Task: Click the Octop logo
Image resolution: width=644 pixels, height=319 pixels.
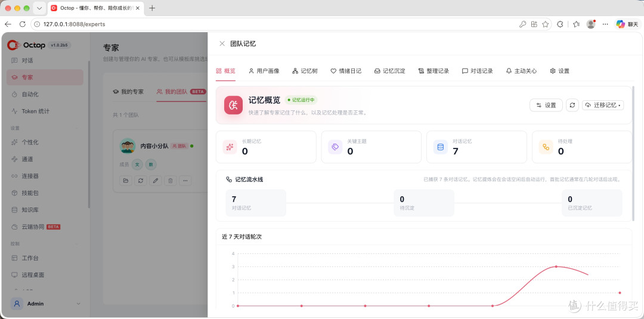Action: click(x=26, y=45)
